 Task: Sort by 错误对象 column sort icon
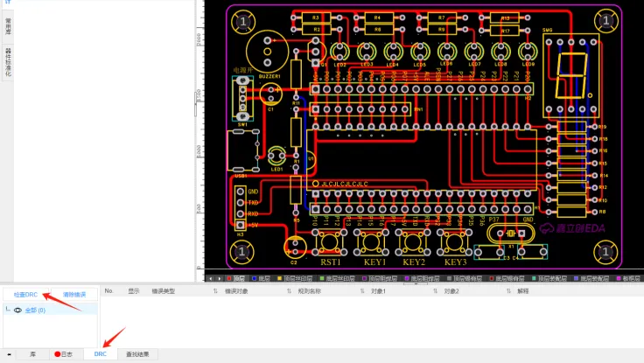[289, 291]
